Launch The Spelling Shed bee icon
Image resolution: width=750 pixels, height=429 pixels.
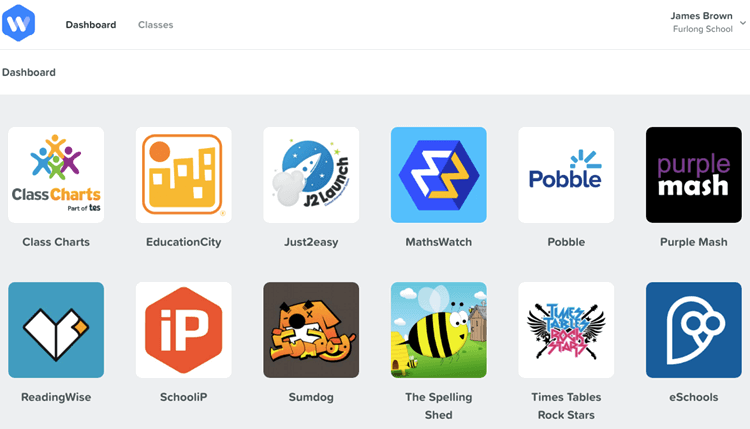pos(439,330)
